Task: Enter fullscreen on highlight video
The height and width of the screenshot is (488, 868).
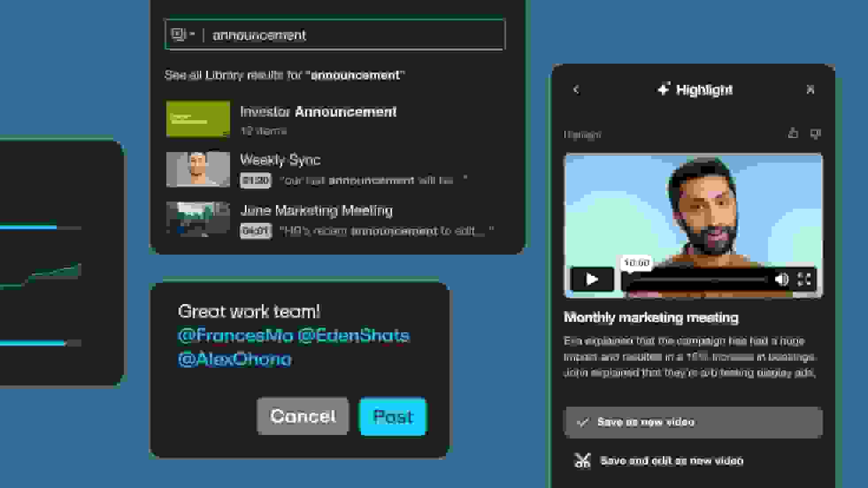Action: (x=804, y=279)
